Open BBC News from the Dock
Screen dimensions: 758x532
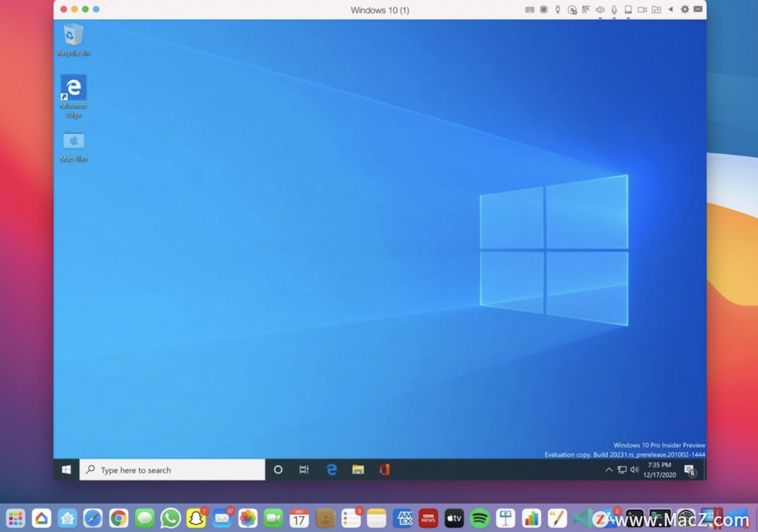pos(428,519)
